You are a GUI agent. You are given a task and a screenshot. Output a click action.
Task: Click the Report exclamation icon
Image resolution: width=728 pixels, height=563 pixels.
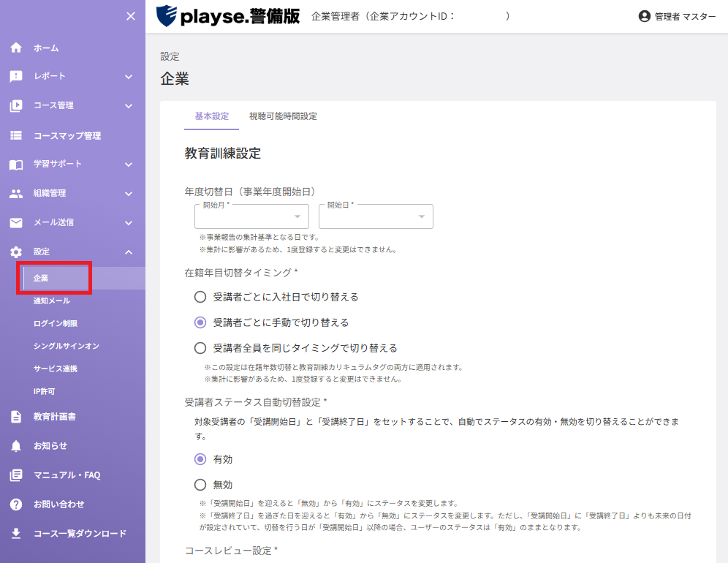(x=16, y=76)
